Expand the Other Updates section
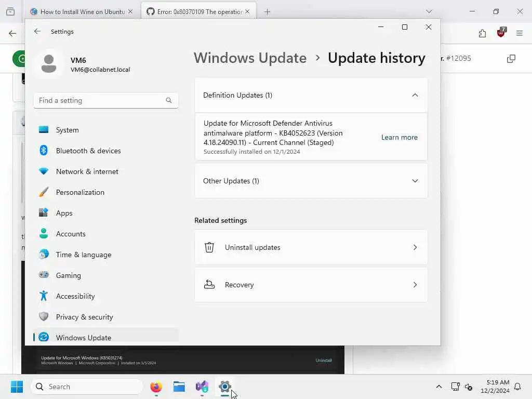The height and width of the screenshot is (399, 532). [311, 181]
